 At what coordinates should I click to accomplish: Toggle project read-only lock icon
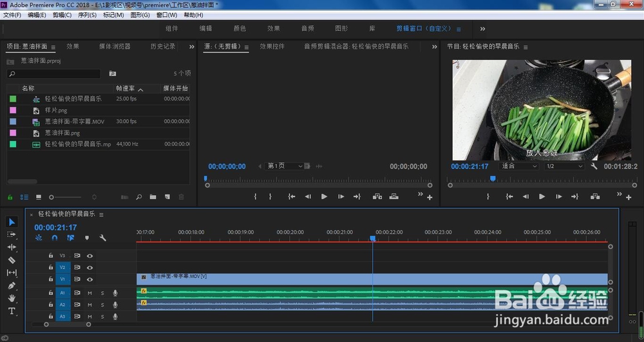[x=10, y=197]
